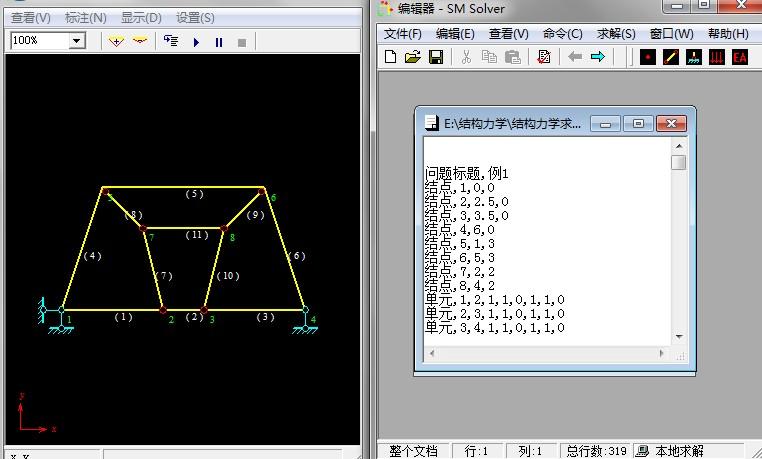Click the 100% zoom input field
The height and width of the screenshot is (459, 762).
click(40, 41)
